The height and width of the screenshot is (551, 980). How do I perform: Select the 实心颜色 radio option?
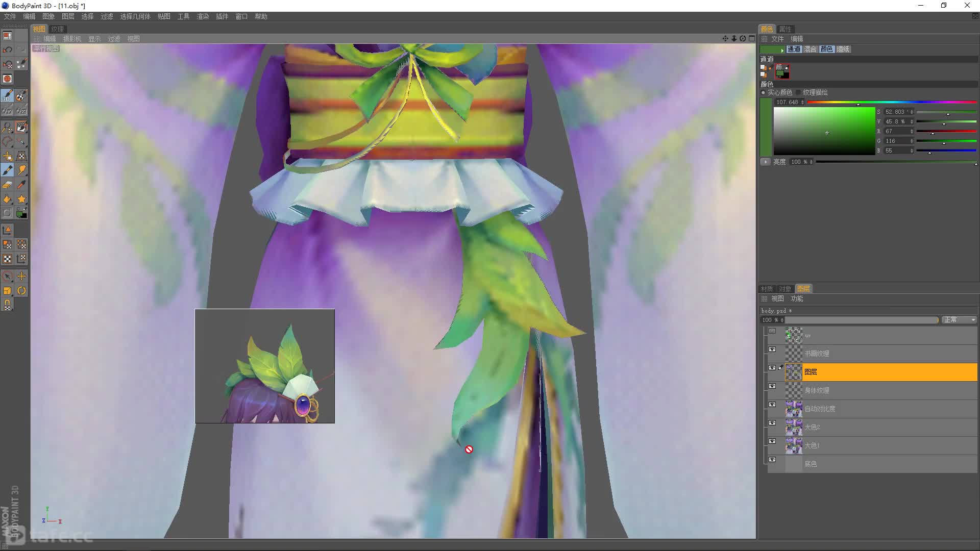point(764,92)
